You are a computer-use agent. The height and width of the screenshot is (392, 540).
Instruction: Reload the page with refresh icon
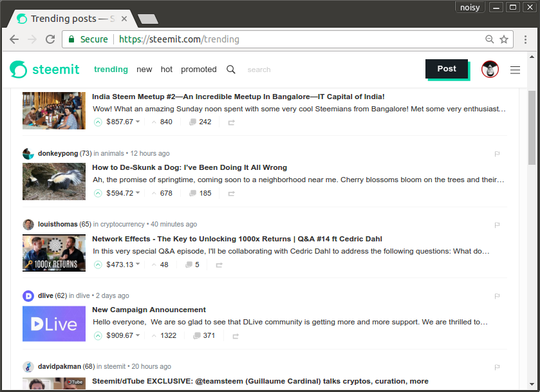pos(50,39)
